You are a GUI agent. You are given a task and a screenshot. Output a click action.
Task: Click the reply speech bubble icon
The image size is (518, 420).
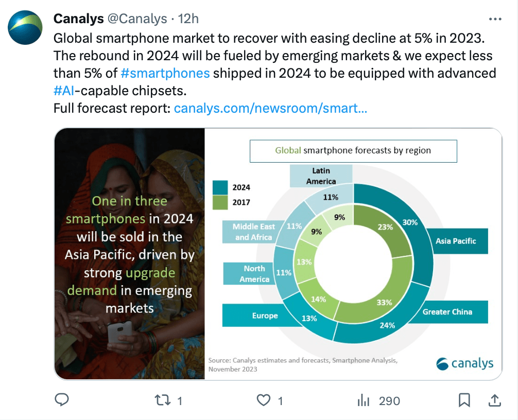62,399
